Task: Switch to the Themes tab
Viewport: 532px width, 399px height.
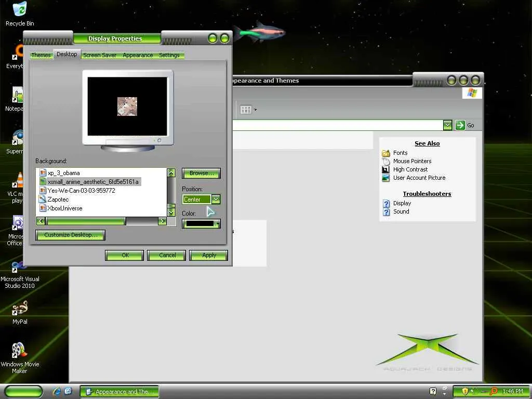Action: tap(41, 55)
